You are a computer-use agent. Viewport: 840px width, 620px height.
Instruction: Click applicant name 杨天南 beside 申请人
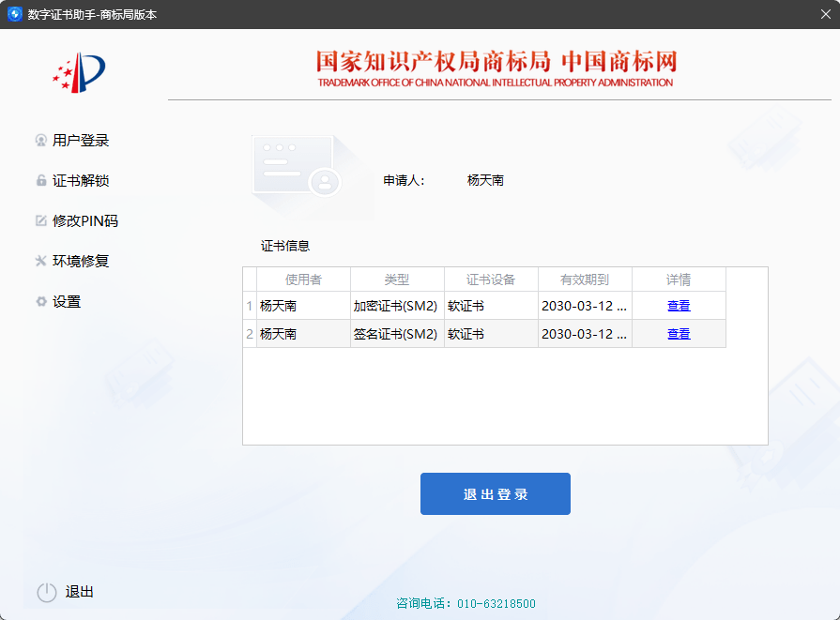485,180
